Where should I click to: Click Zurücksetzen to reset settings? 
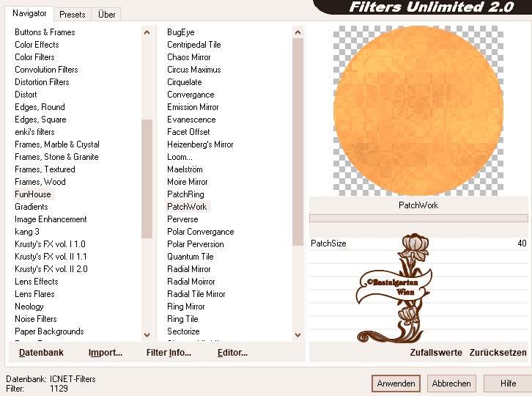498,353
